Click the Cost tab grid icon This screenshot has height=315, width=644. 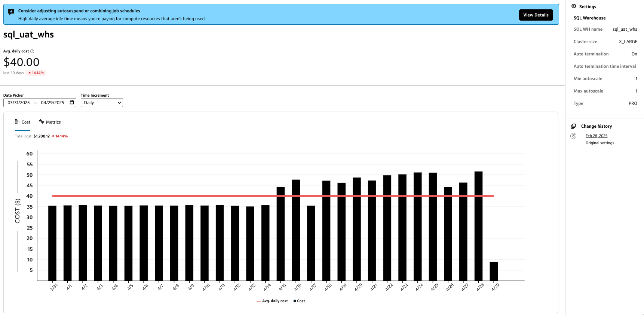coord(17,122)
